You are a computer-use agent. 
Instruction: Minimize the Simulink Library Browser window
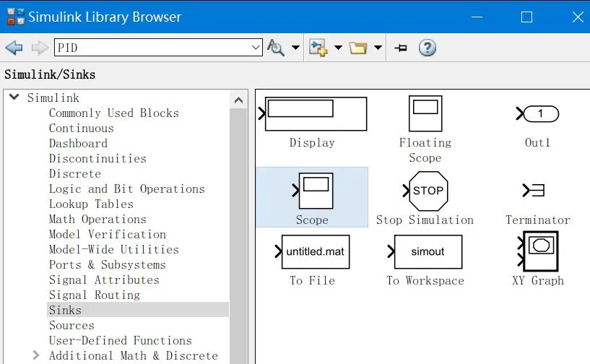click(x=477, y=17)
